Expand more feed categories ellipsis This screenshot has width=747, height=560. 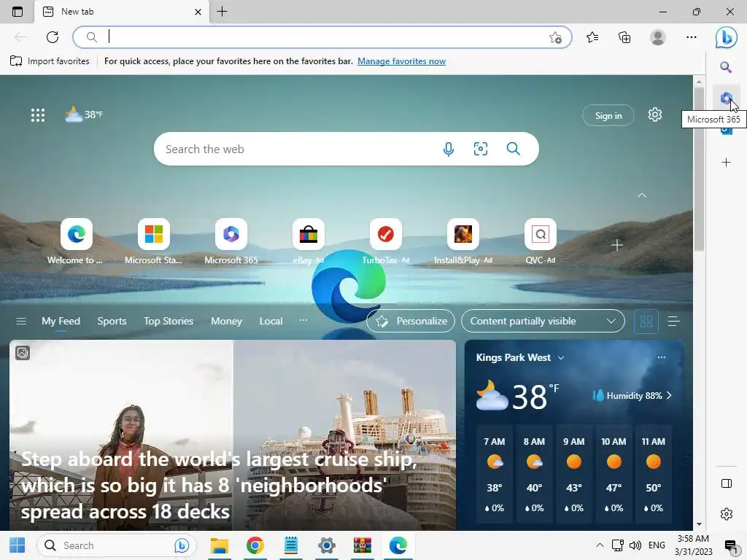click(303, 321)
